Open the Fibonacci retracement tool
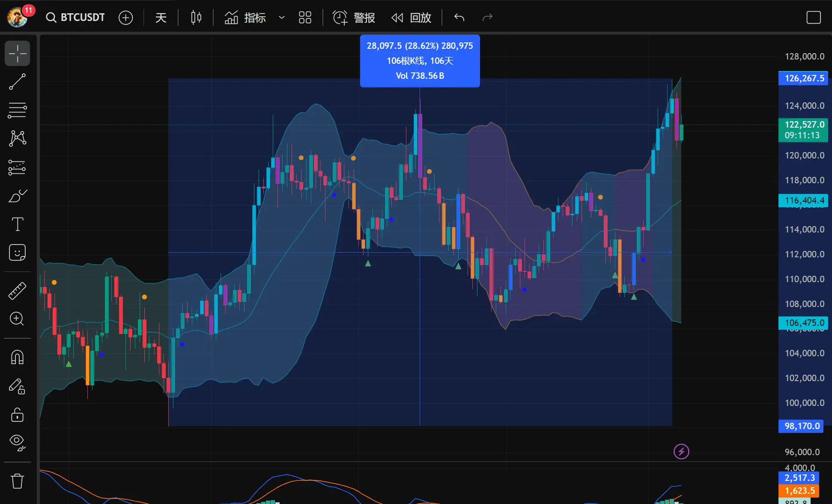 pos(17,110)
